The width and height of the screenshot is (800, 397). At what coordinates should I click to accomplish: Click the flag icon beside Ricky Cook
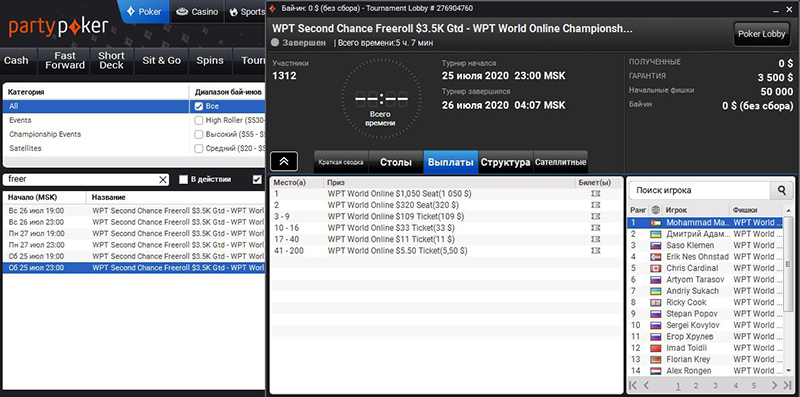(x=656, y=303)
